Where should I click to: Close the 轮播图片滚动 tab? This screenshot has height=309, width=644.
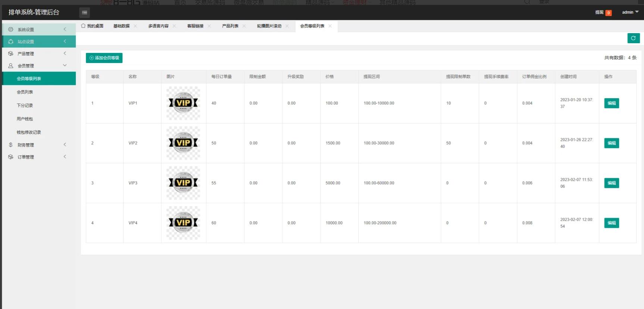point(287,26)
